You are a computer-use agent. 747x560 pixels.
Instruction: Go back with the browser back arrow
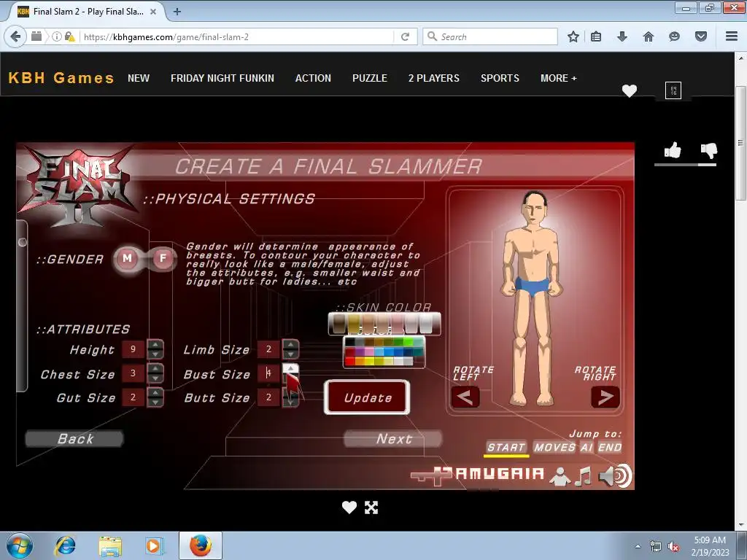tap(15, 36)
